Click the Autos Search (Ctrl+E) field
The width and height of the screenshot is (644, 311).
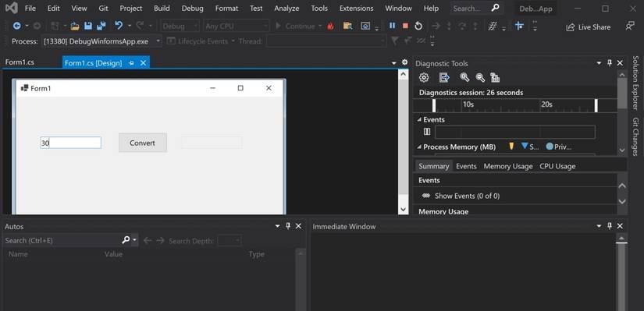tap(62, 240)
